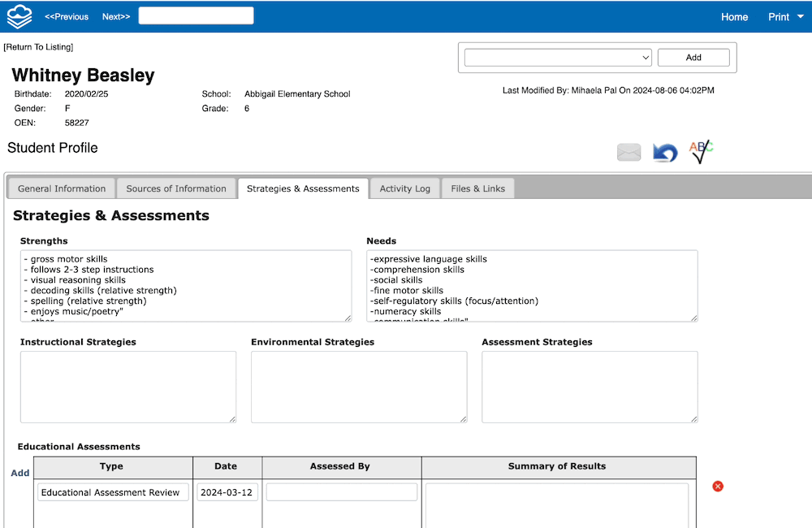The width and height of the screenshot is (812, 528).
Task: Go to Home in the top bar
Action: (x=734, y=17)
